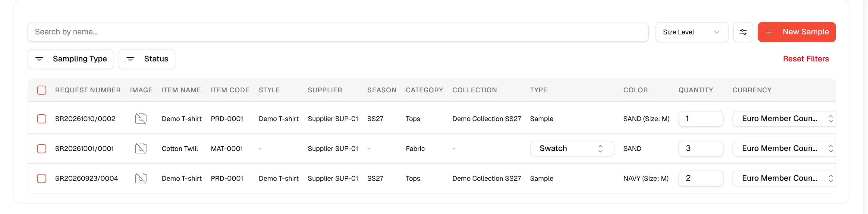Select row SR20261010/0002 checkbox
Screen dimensions: 868x214
pos(42,119)
